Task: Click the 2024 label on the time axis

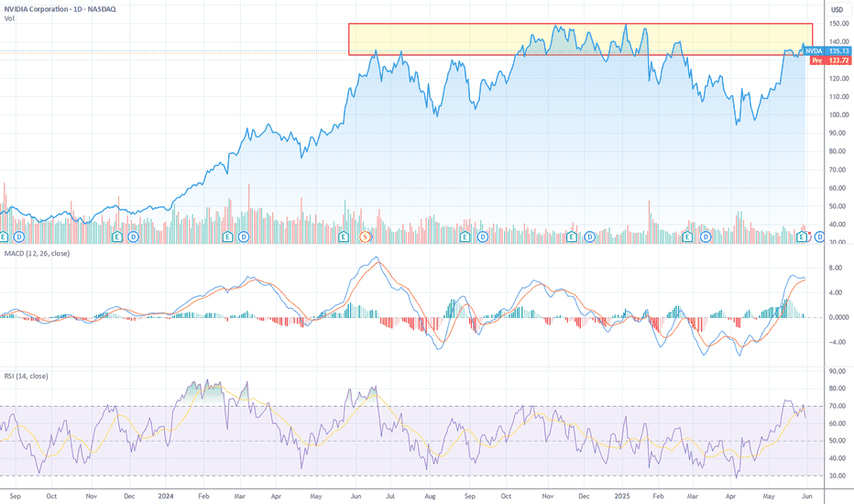Action: pos(166,497)
